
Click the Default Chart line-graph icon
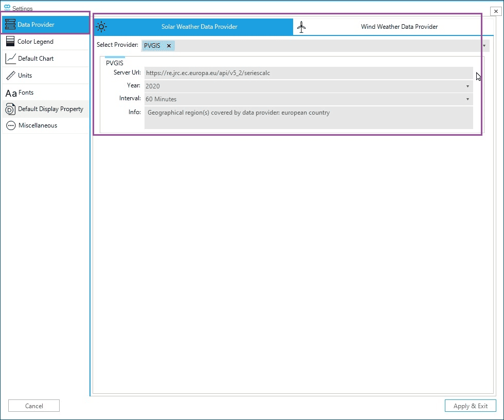point(10,58)
